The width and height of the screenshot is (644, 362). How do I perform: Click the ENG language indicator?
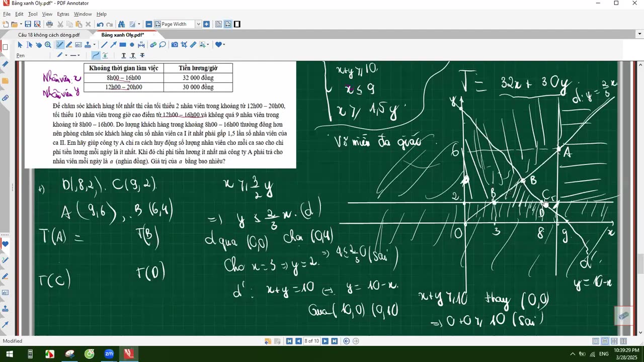tap(604, 354)
